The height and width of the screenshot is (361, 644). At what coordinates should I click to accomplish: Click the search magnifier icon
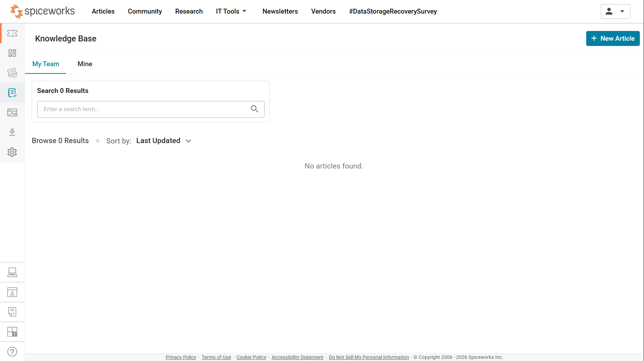click(x=254, y=109)
